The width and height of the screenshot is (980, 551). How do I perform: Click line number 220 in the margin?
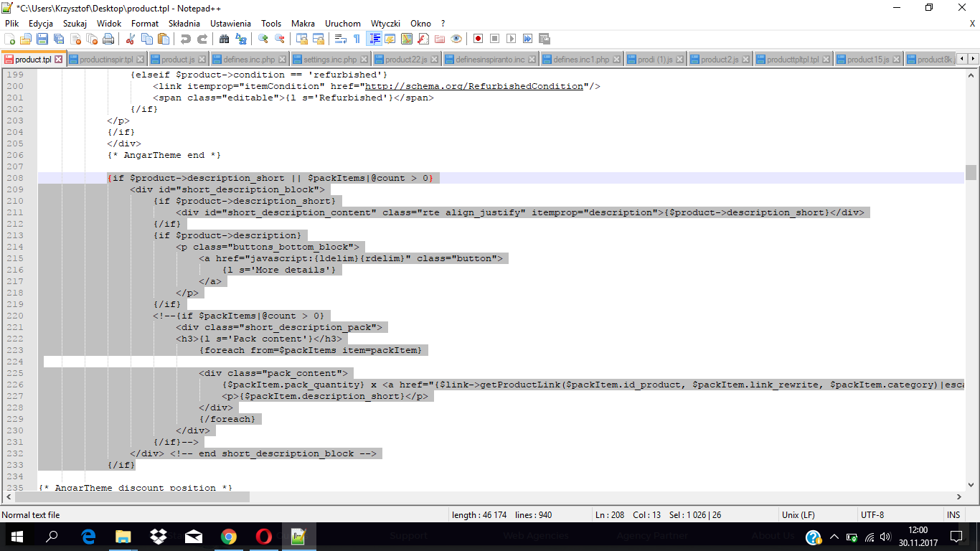pyautogui.click(x=14, y=316)
